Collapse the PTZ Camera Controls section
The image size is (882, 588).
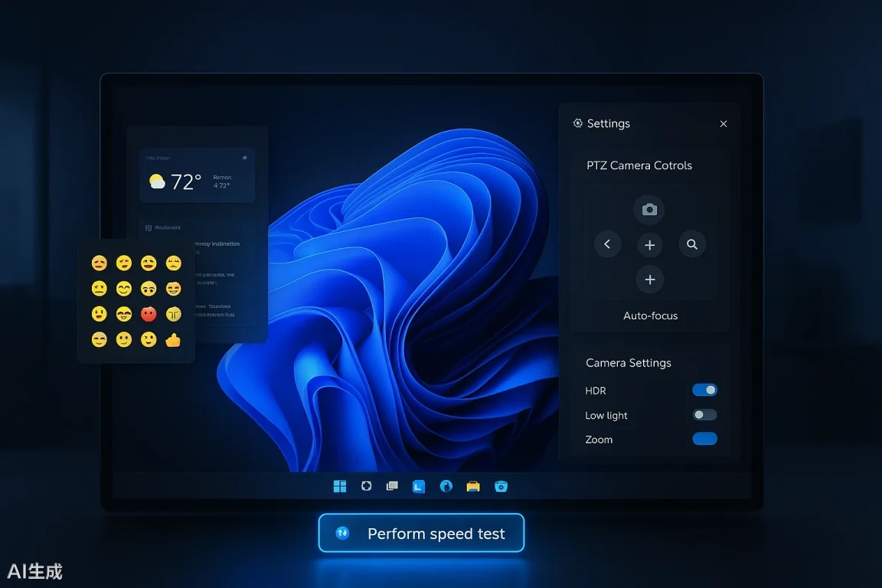pyautogui.click(x=639, y=165)
